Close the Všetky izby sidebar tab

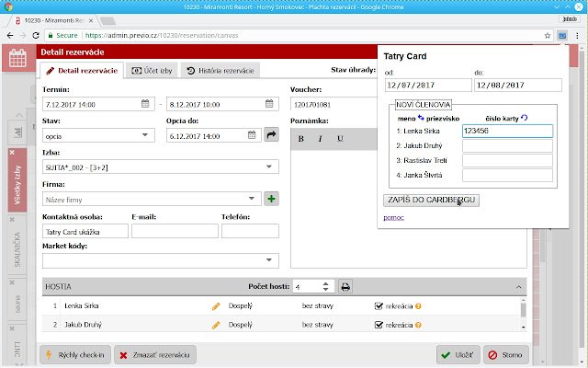(x=12, y=152)
